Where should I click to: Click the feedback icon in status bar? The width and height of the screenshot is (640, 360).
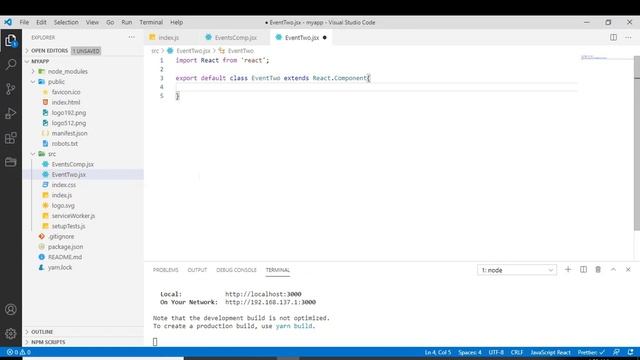coord(616,352)
